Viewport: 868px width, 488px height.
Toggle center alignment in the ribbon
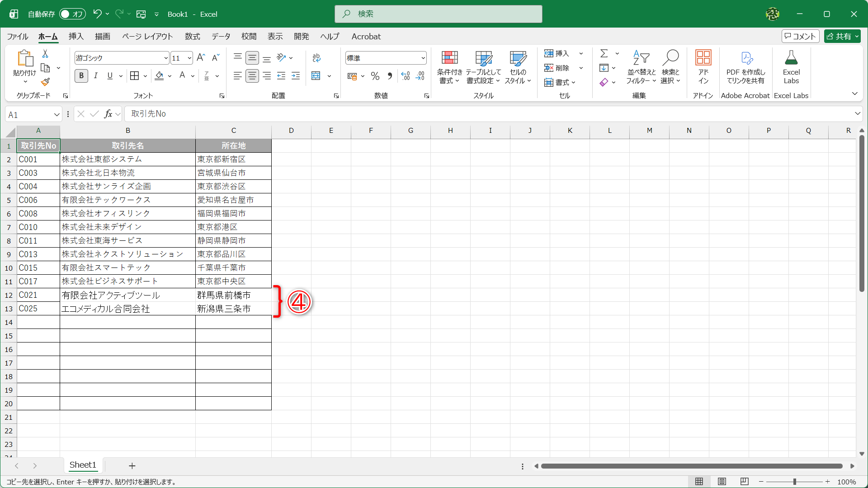[x=252, y=76]
